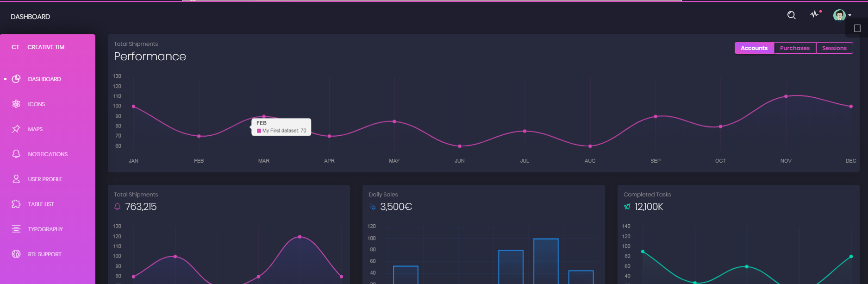The image size is (868, 284).
Task: Click the Maps pin icon
Action: click(x=16, y=129)
